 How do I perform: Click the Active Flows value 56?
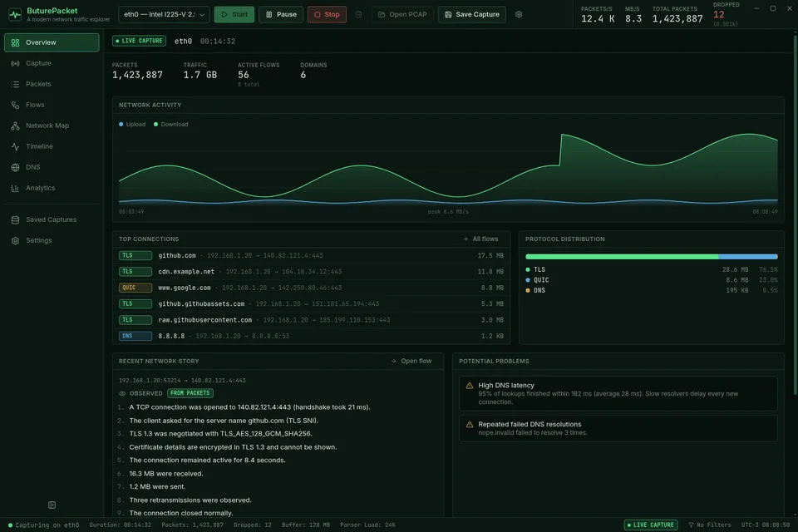pos(244,75)
